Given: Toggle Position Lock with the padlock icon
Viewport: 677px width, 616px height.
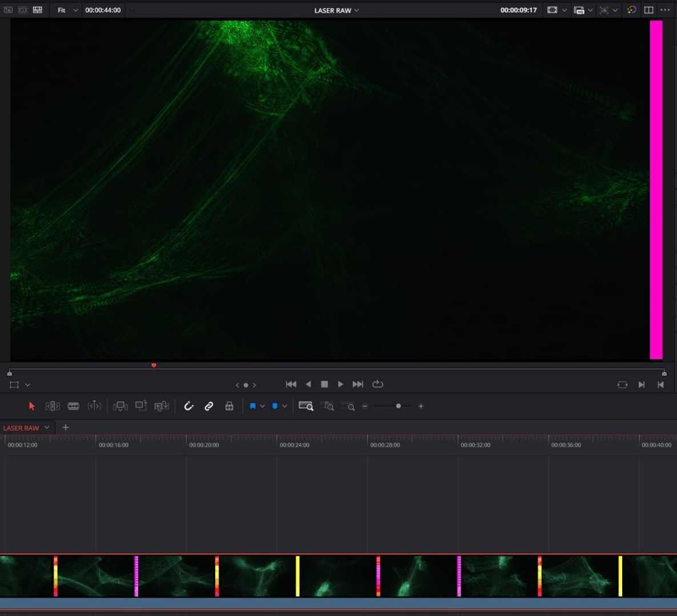Looking at the screenshot, I should pos(229,406).
